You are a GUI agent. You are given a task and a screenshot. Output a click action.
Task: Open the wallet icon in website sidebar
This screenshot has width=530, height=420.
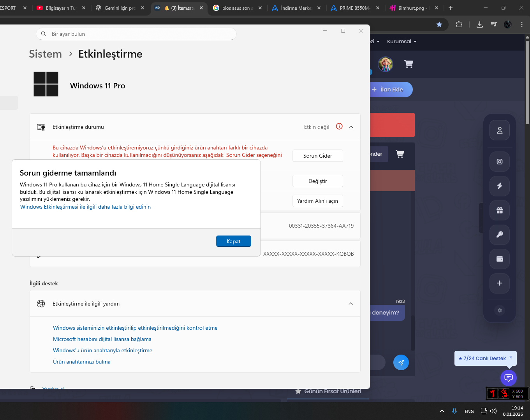tap(500, 259)
